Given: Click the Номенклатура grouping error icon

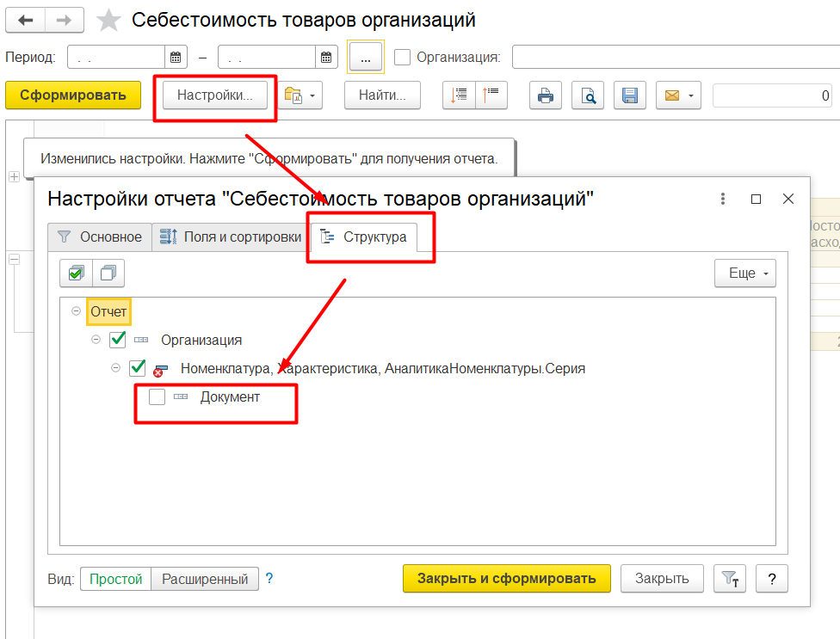Looking at the screenshot, I should tap(161, 371).
